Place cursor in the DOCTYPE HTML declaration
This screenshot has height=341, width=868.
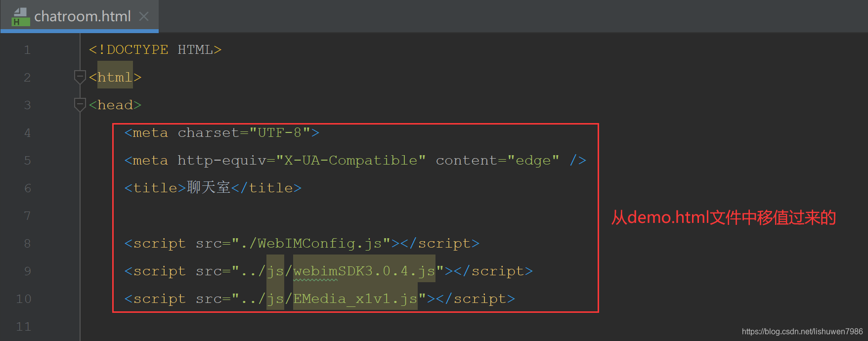pyautogui.click(x=155, y=50)
